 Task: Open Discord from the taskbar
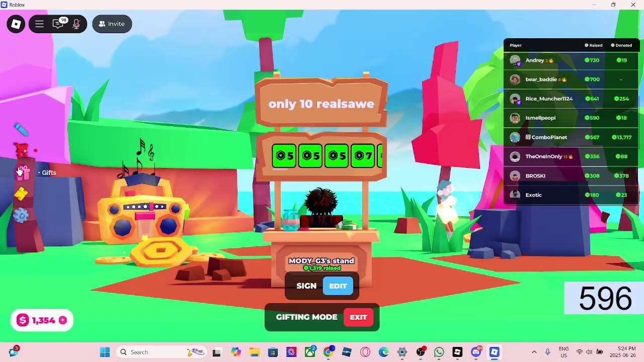(x=476, y=352)
